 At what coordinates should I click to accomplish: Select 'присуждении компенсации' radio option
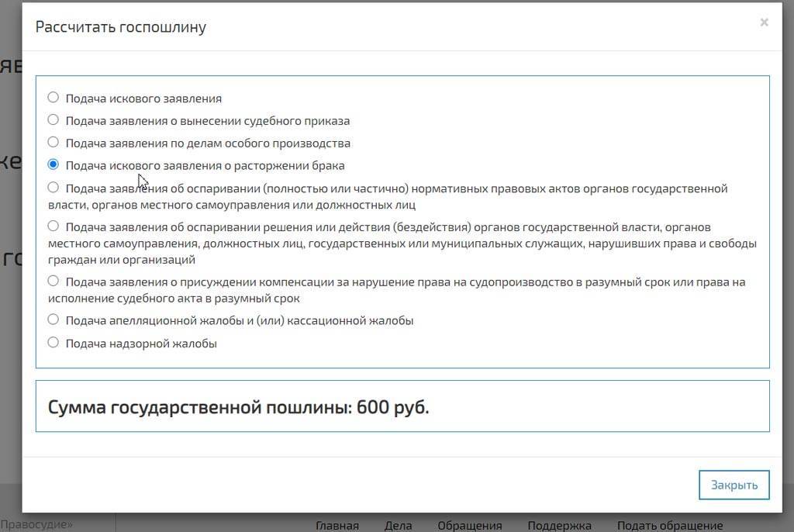(54, 282)
